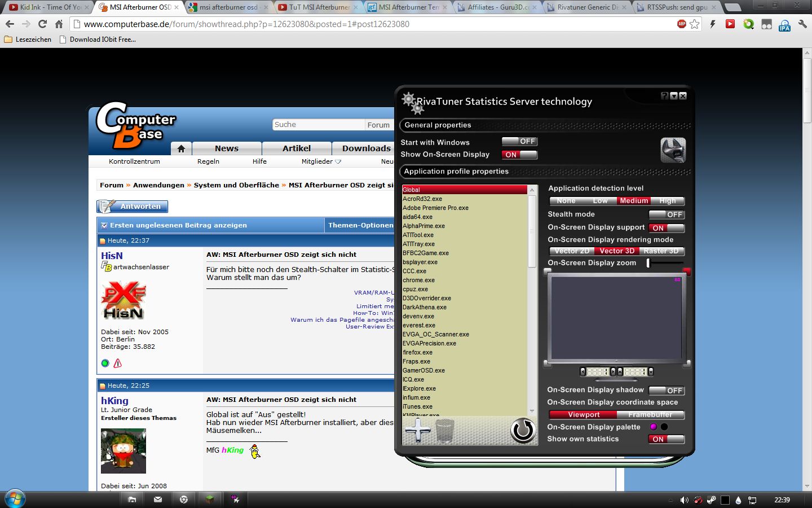Viewport: 812px width, 508px height.
Task: Toggle On-Screen Display shadow switch
Action: 667,391
